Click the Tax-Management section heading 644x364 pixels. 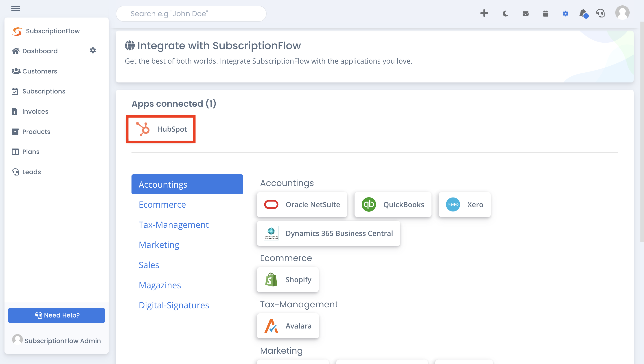coord(299,304)
